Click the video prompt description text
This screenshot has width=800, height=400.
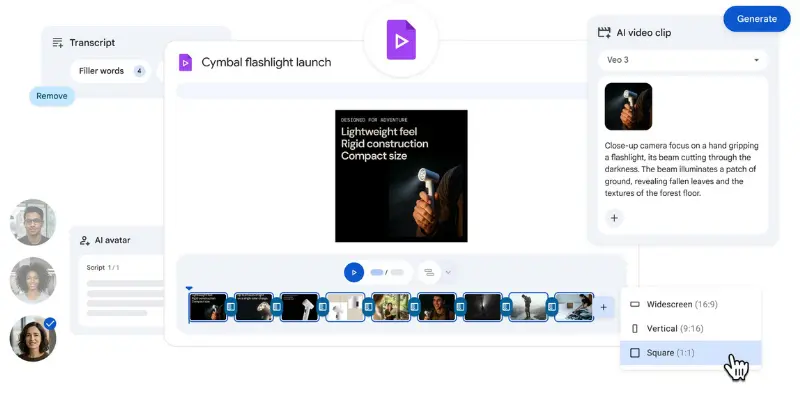pos(682,169)
